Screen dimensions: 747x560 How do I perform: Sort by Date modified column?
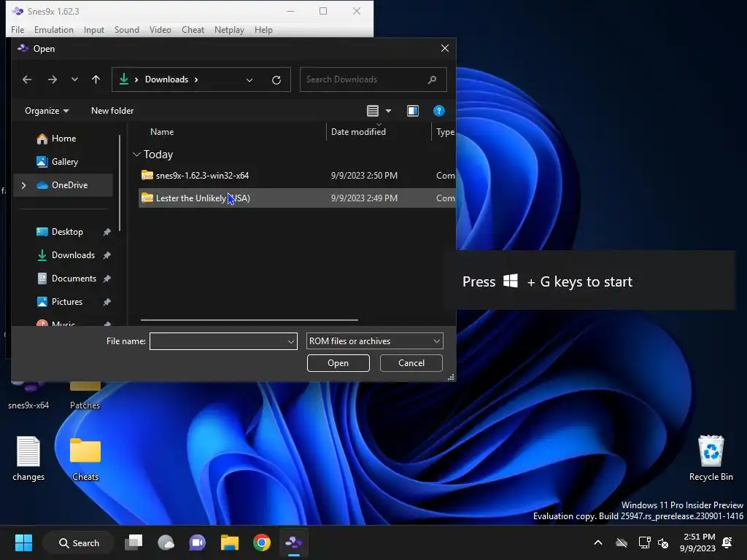click(x=358, y=132)
